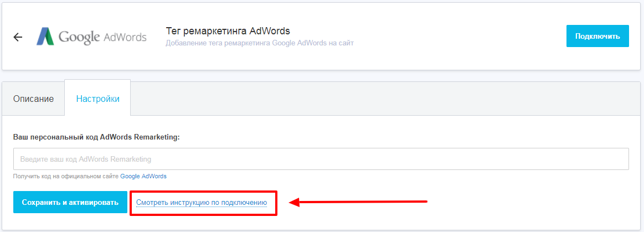Click the Google AdWords logo

pos(91,37)
